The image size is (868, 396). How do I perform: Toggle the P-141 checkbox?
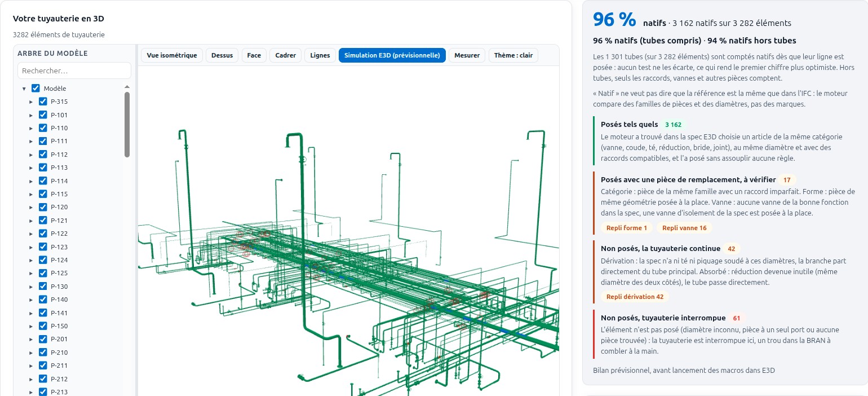[43, 313]
